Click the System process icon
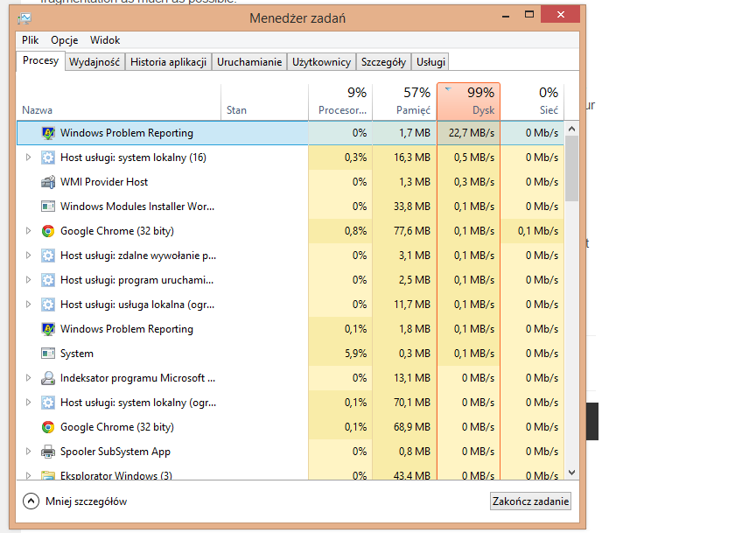This screenshot has width=756, height=533. point(48,354)
